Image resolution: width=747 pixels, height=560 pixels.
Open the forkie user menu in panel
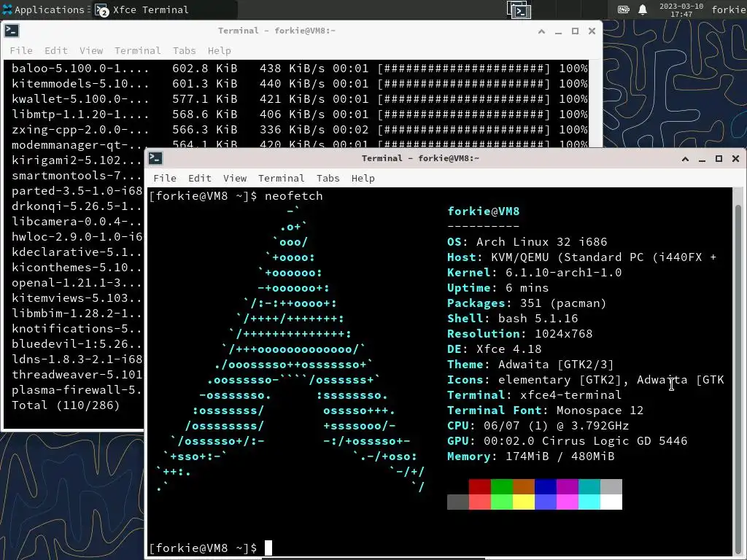(729, 9)
